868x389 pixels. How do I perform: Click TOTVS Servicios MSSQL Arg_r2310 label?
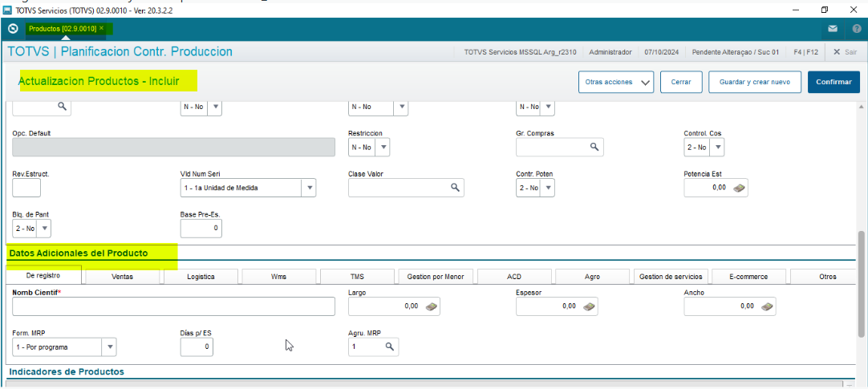[x=519, y=52]
